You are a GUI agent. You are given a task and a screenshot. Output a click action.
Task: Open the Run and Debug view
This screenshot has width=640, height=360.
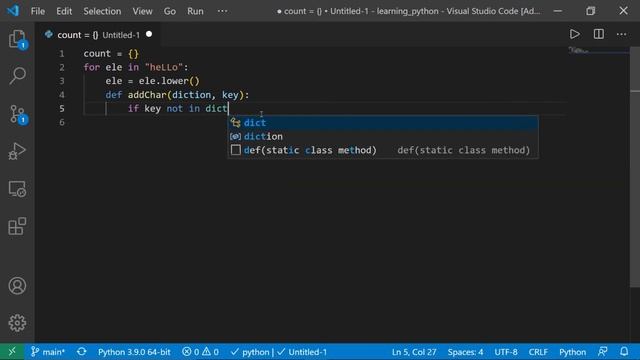pos(17,151)
